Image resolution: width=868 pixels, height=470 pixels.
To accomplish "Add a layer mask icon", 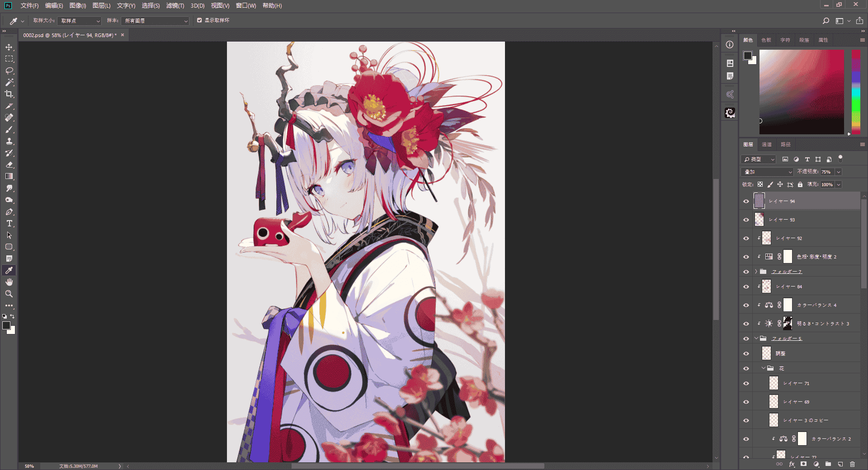I will click(x=803, y=464).
